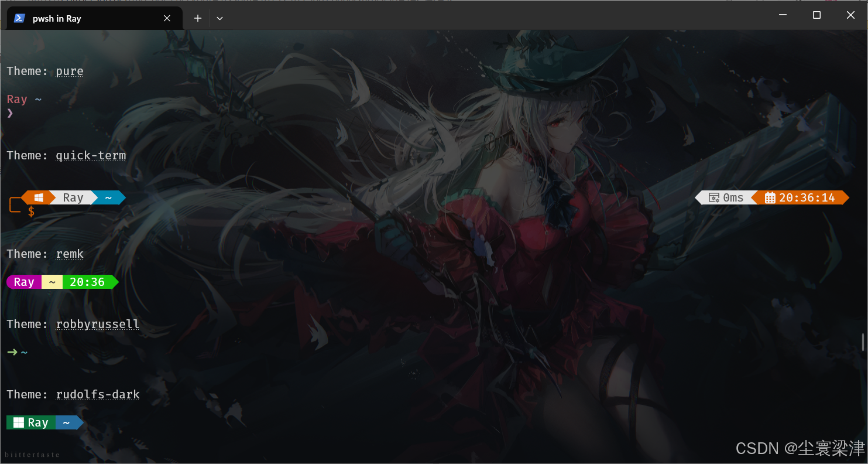Click the theme name 'pure'
This screenshot has width=868, height=464.
[70, 71]
